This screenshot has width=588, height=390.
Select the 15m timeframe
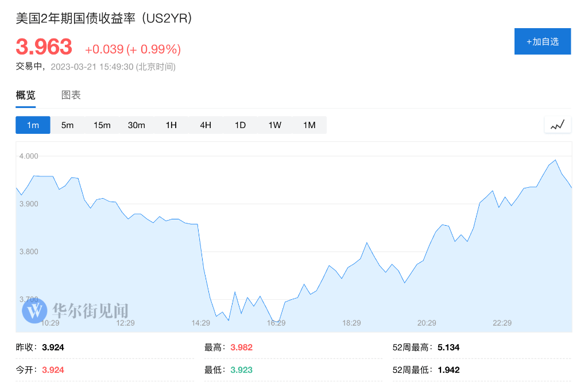pos(102,125)
